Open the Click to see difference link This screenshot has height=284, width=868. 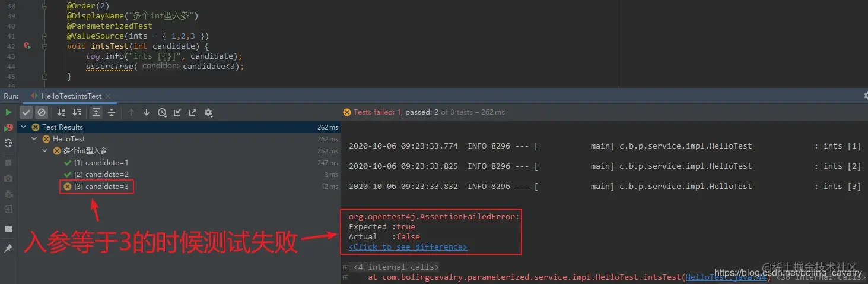(x=408, y=247)
